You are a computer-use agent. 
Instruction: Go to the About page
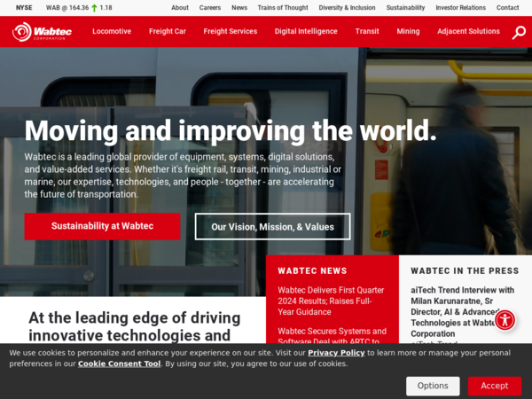coord(180,7)
